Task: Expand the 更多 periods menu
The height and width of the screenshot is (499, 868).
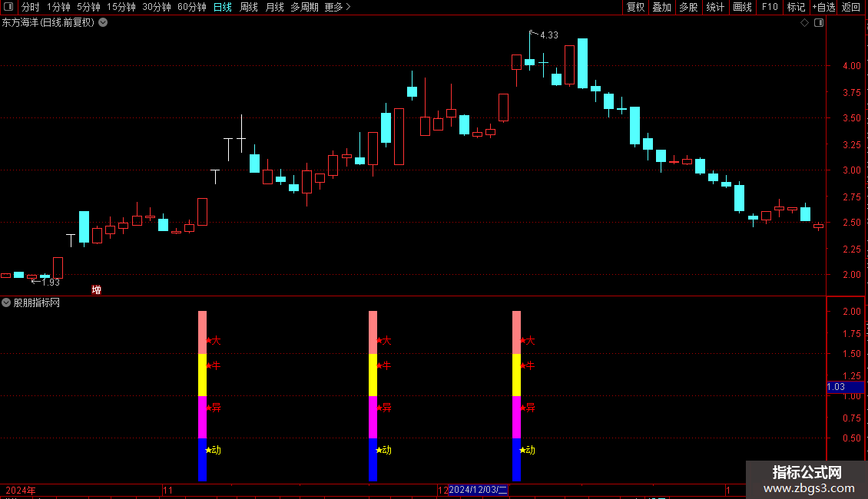Action: [x=338, y=7]
